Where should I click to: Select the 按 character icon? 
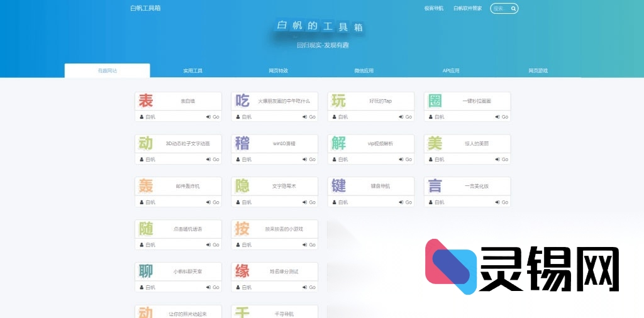coord(242,229)
